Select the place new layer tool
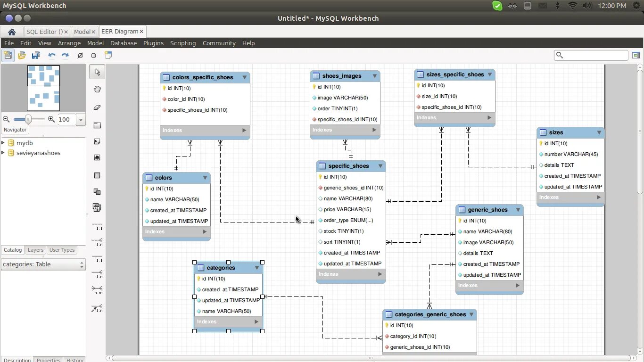 click(x=97, y=125)
